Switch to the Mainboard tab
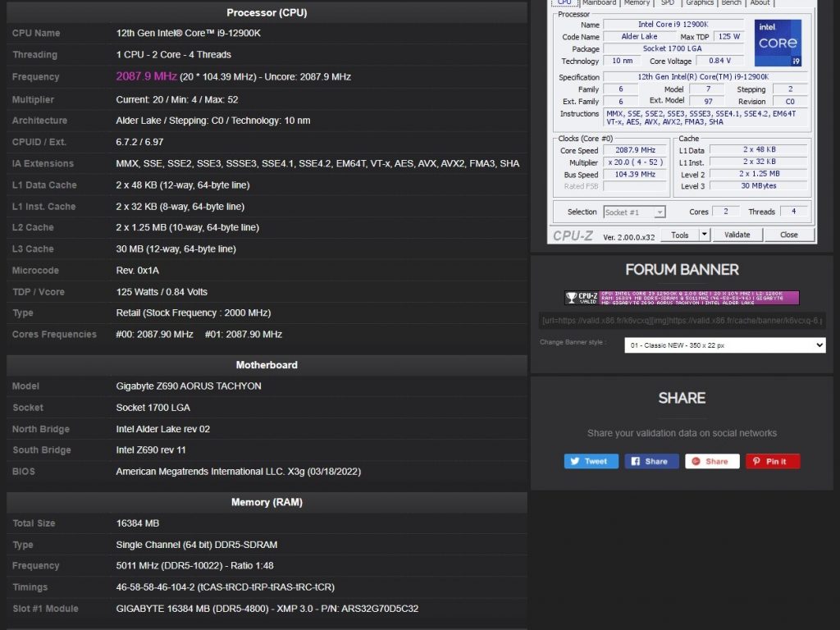Image resolution: width=840 pixels, height=630 pixels. pyautogui.click(x=599, y=3)
